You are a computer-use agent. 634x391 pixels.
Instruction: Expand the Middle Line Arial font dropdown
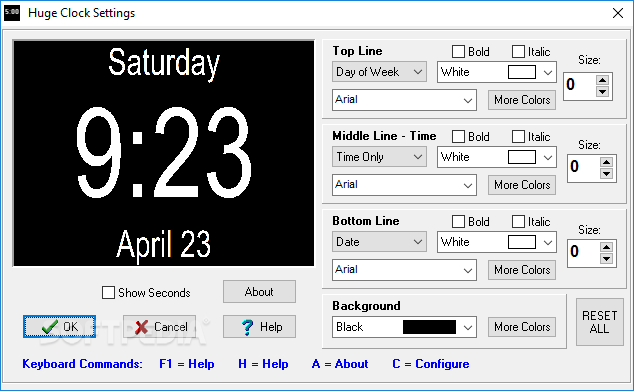(404, 184)
